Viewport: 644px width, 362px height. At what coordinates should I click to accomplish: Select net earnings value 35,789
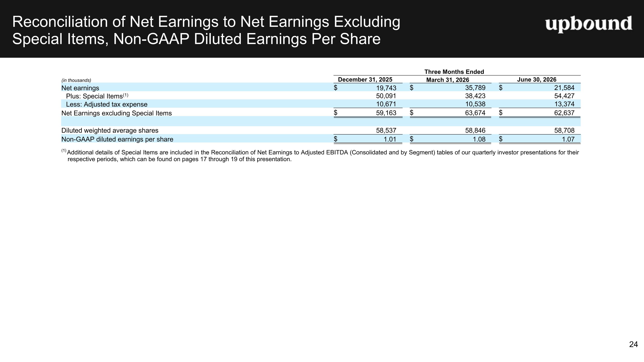[475, 88]
